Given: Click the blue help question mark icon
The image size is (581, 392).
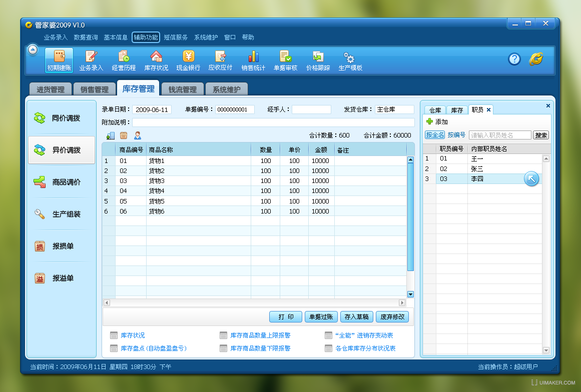Looking at the screenshot, I should coord(514,59).
